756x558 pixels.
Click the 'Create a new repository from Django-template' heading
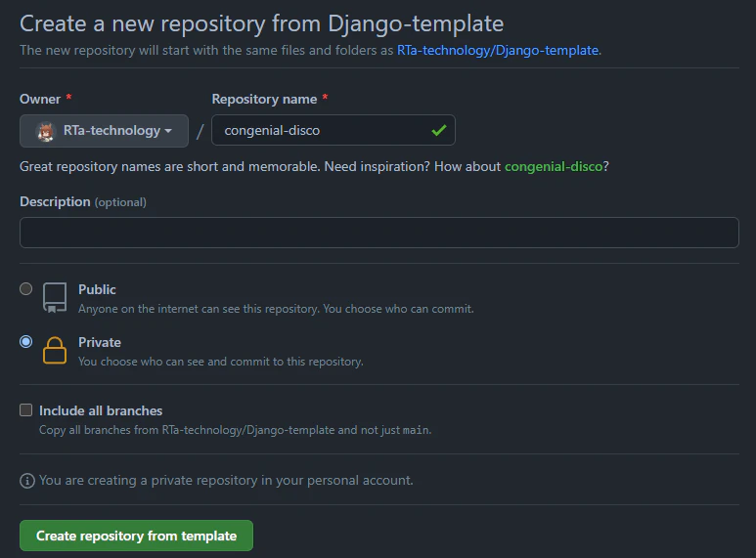[x=262, y=24]
